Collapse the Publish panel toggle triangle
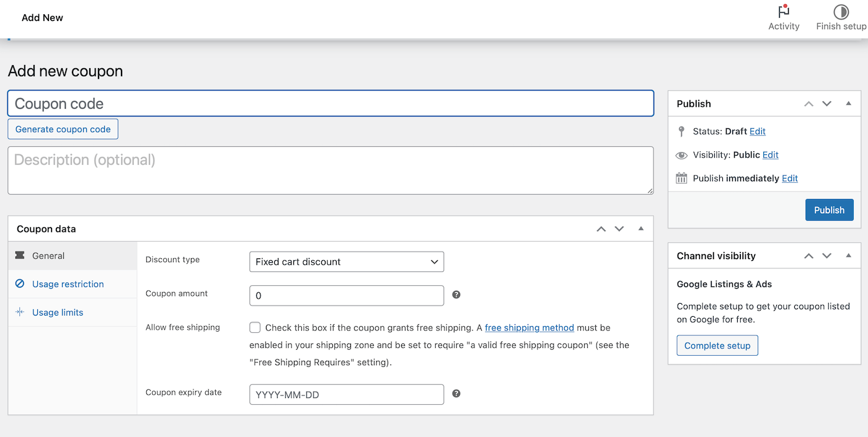This screenshot has height=437, width=868. pyautogui.click(x=849, y=104)
